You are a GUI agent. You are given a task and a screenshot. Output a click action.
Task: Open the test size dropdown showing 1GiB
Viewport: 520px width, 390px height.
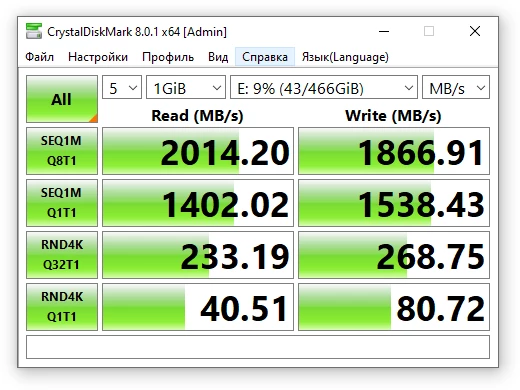186,87
